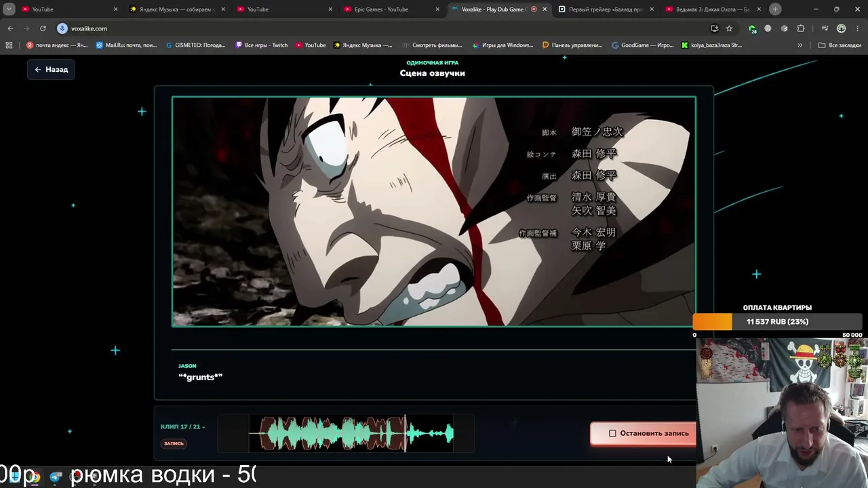Open the Смотреть фильмы bookmark
The width and height of the screenshot is (868, 488).
coord(432,45)
